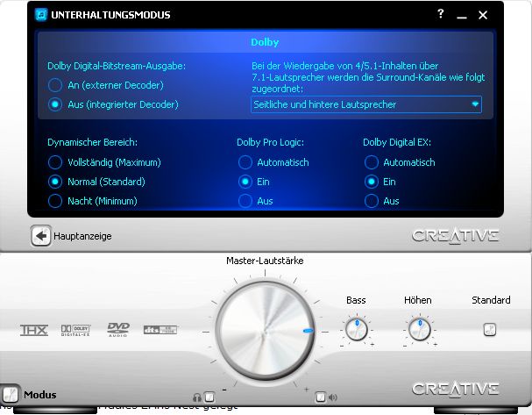The image size is (532, 415).
Task: Open help with the question mark icon
Action: (x=440, y=14)
